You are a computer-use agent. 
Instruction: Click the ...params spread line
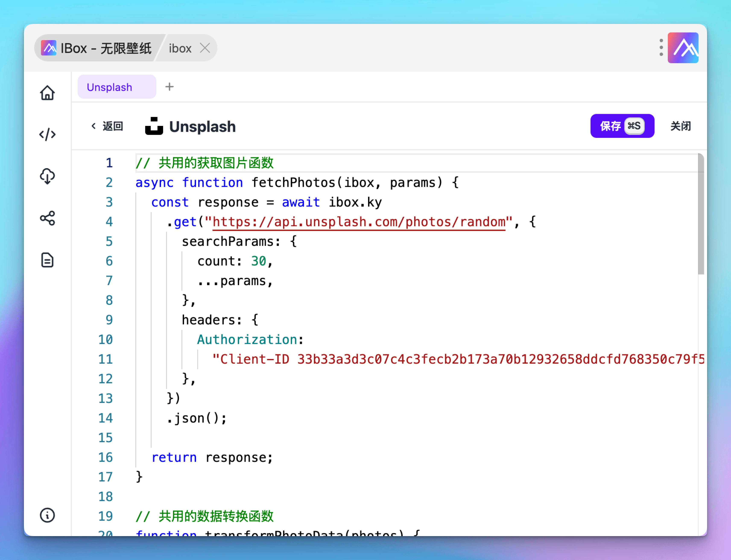coord(235,281)
